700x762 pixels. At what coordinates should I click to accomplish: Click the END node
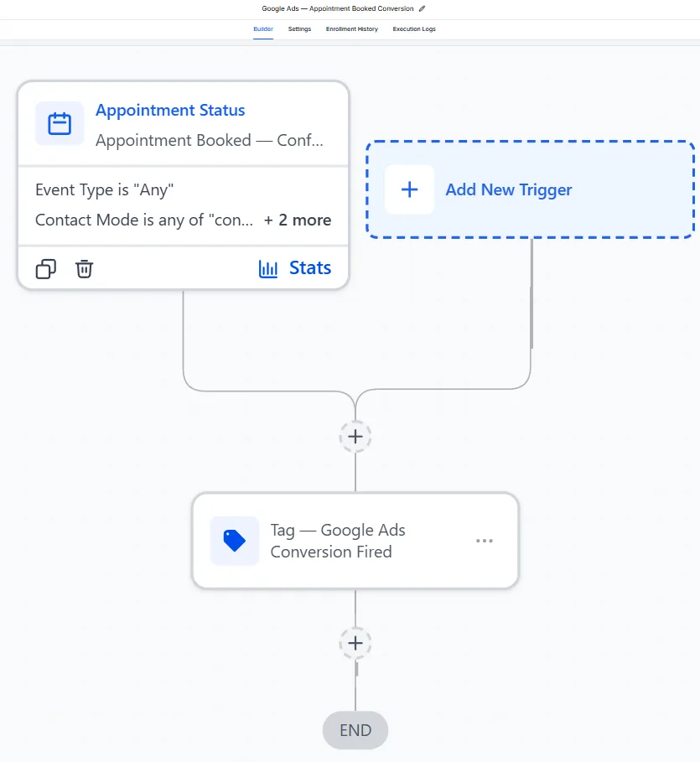355,730
